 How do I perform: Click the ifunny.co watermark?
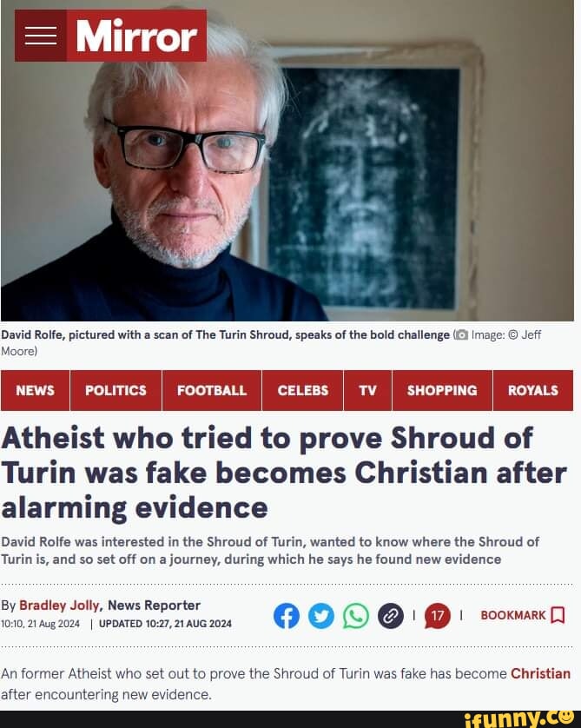pyautogui.click(x=518, y=718)
